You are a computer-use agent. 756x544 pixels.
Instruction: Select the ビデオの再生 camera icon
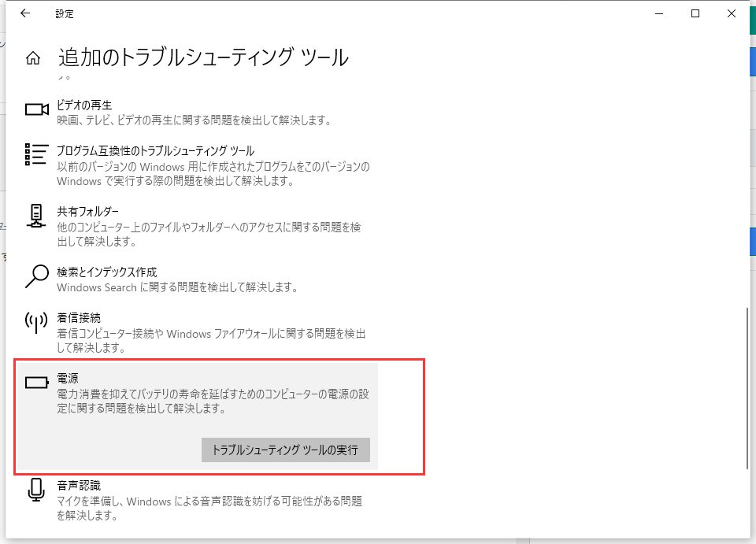[x=36, y=109]
